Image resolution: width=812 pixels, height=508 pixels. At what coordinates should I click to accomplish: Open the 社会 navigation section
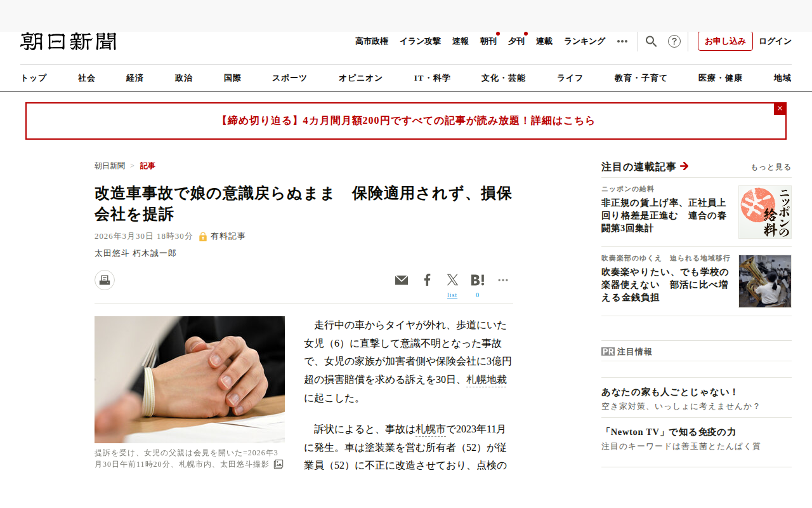coord(86,78)
